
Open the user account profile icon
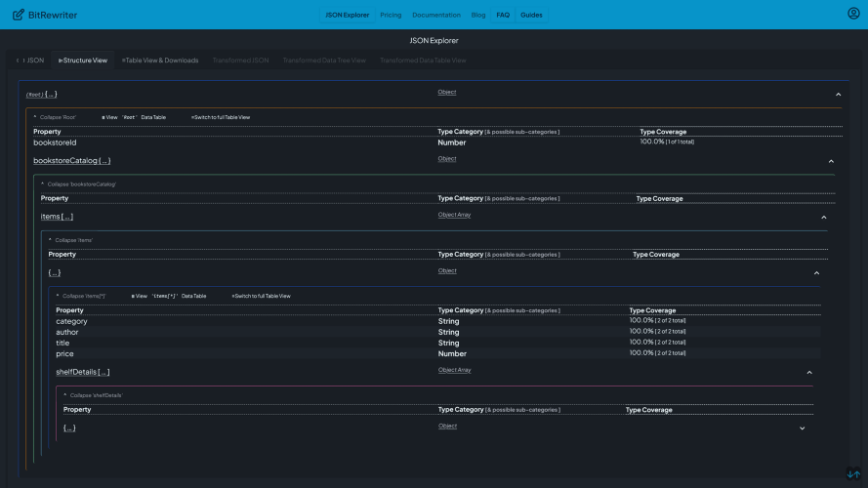tap(853, 14)
